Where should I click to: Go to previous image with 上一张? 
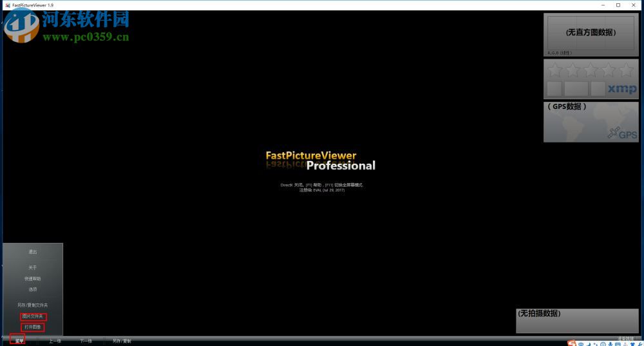55,341
